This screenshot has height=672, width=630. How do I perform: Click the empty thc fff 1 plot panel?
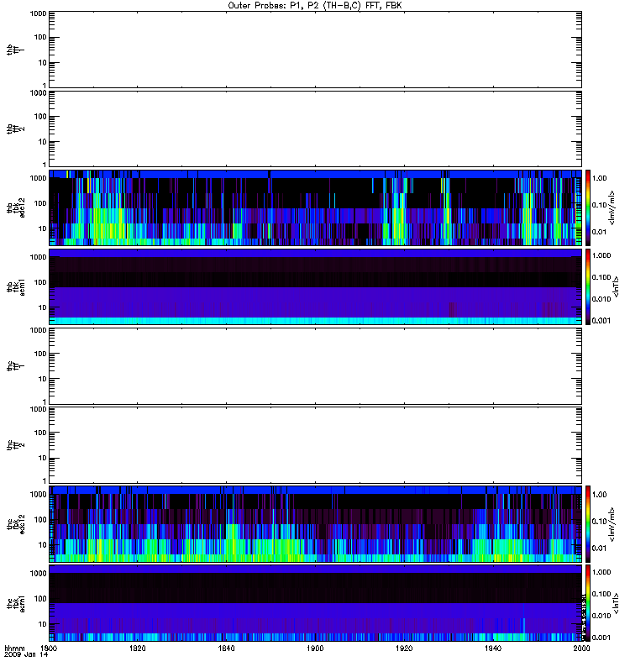[316, 366]
